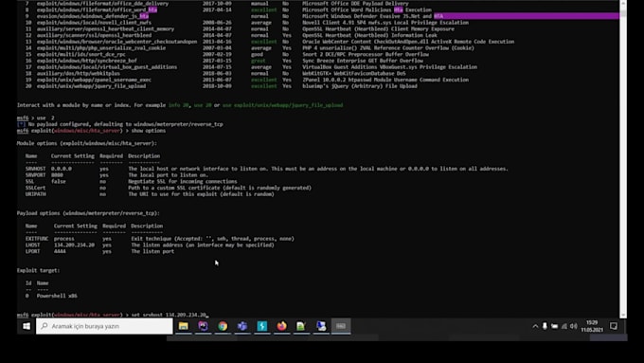Launch Google Chrome from the taskbar

(x=223, y=326)
